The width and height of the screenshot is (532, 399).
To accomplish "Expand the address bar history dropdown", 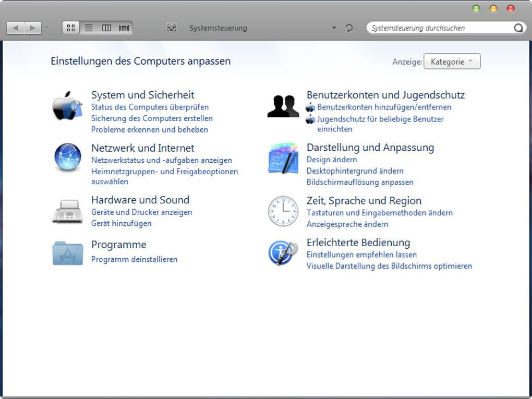I will coord(334,28).
